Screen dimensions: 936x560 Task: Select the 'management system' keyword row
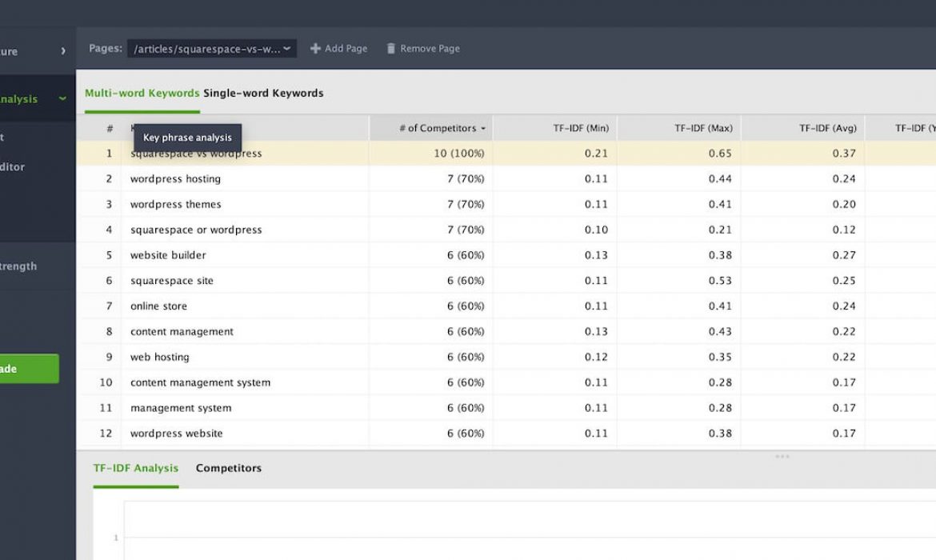[x=506, y=408]
